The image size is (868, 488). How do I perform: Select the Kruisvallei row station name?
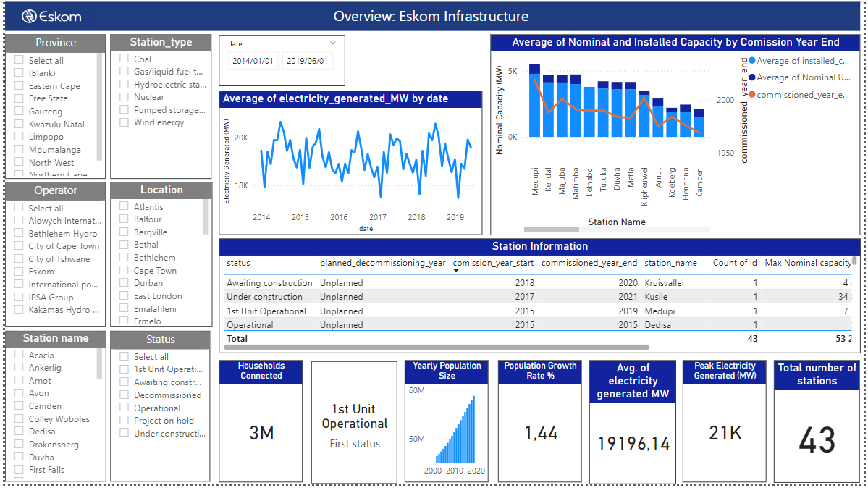pos(665,283)
